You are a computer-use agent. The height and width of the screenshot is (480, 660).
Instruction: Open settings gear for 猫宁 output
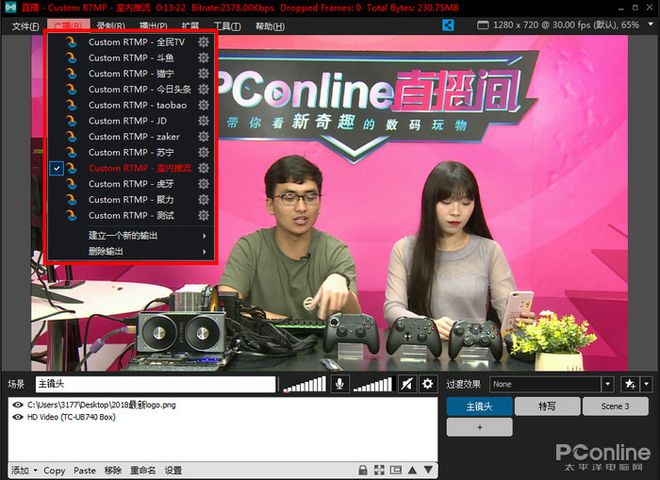point(203,74)
